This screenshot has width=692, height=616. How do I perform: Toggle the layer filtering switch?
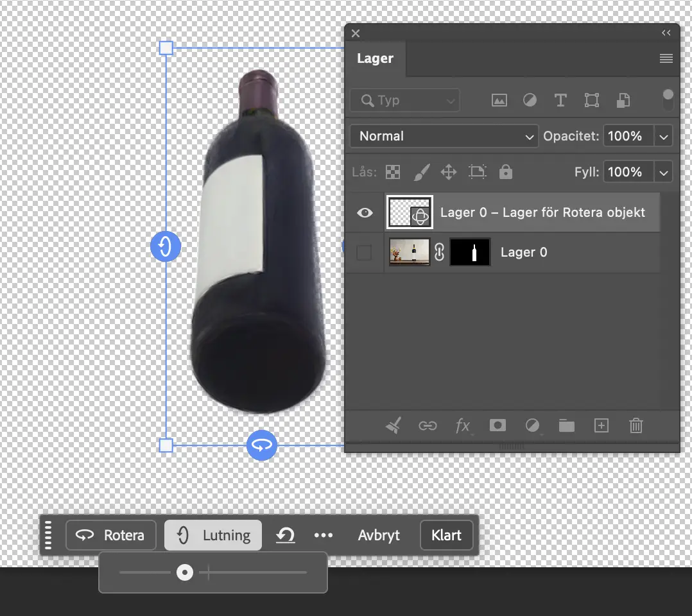point(668,100)
